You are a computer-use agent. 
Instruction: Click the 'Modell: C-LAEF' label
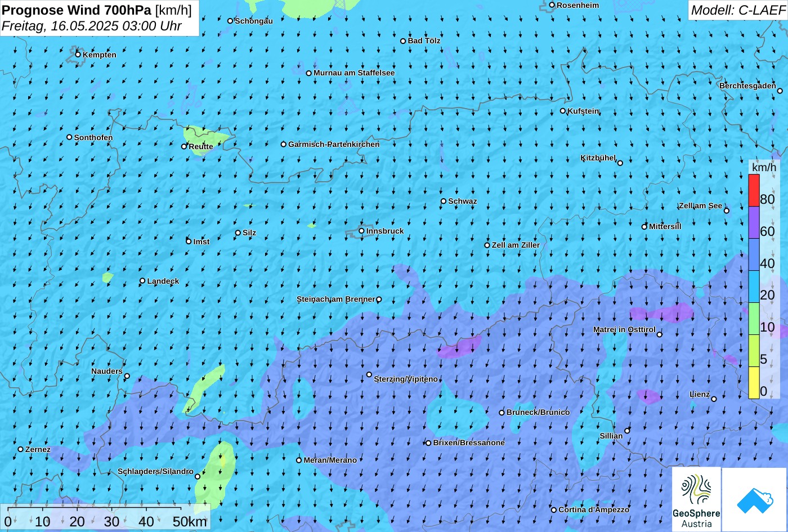coord(737,10)
